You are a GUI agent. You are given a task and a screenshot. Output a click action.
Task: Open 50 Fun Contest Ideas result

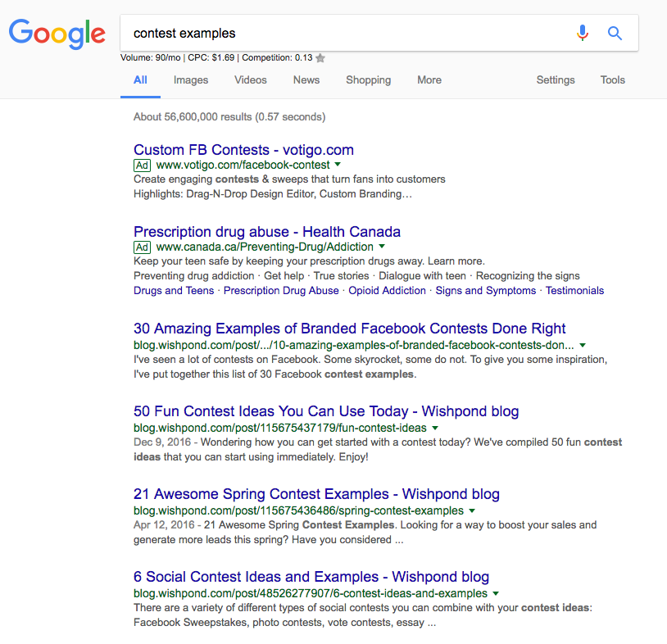pos(326,411)
